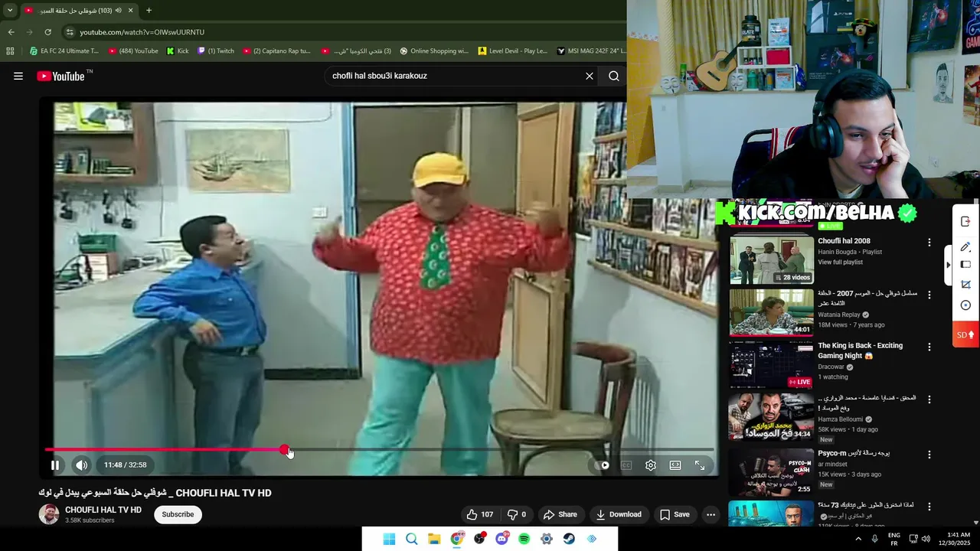Click the red SD upload button

coord(965,335)
